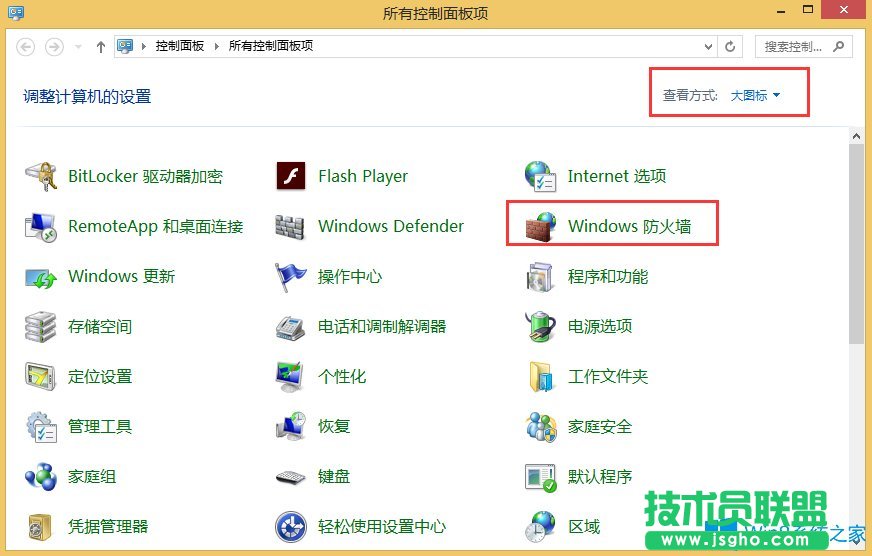The image size is (872, 556).
Task: Open the 工作文件夹 folder icon
Action: [540, 376]
